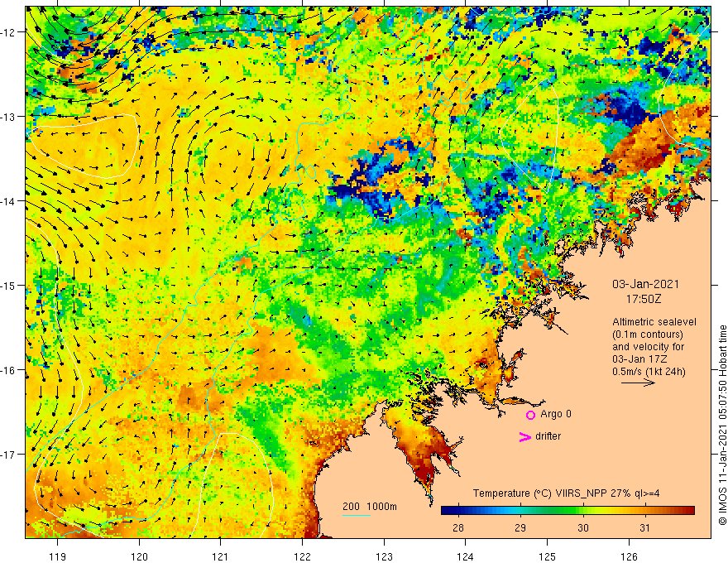Click the magenta Argo 0 circle marker
The width and height of the screenshot is (728, 563).
click(x=530, y=415)
